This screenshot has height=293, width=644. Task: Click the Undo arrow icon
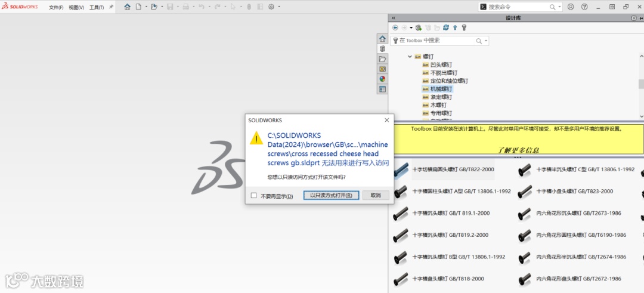tap(202, 7)
